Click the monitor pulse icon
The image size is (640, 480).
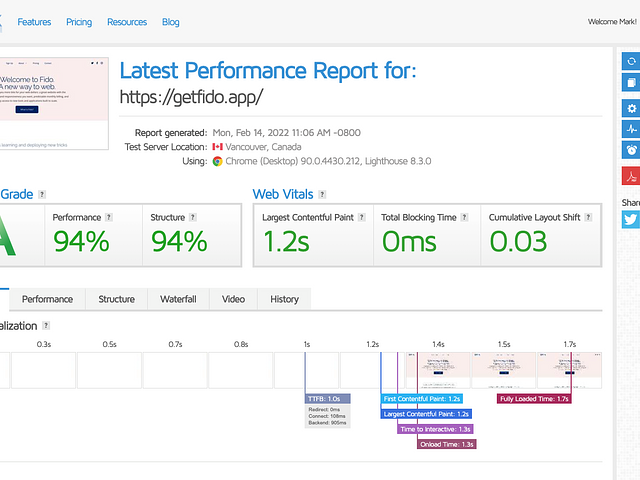[x=631, y=129]
